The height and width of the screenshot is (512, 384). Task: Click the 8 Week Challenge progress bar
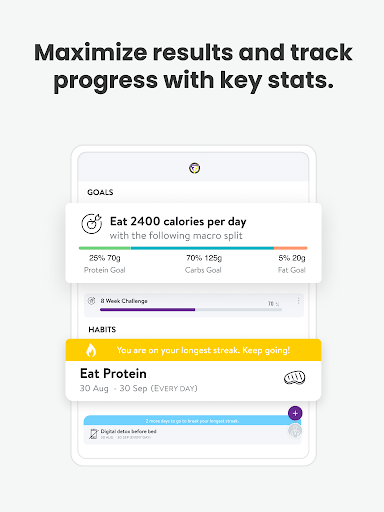[191, 310]
